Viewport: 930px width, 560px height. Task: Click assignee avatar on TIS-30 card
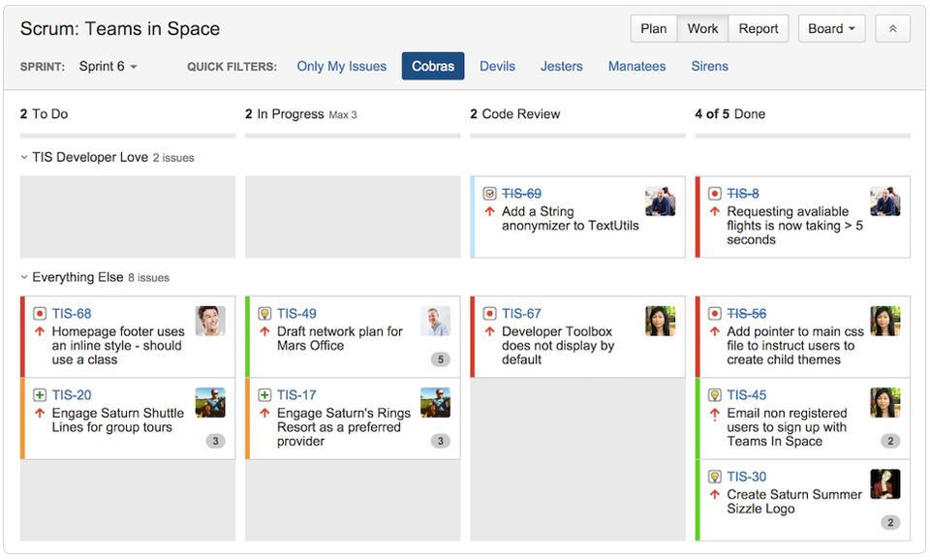tap(885, 484)
